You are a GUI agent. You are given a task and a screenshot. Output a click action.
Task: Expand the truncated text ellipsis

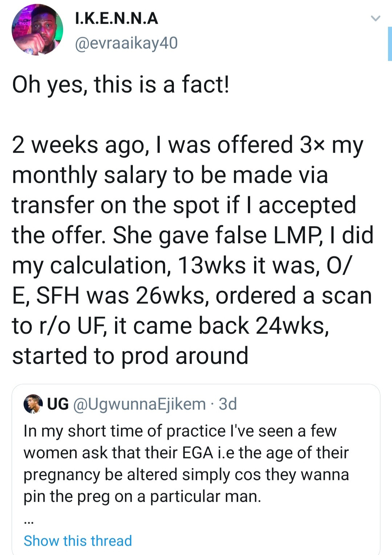(29, 522)
